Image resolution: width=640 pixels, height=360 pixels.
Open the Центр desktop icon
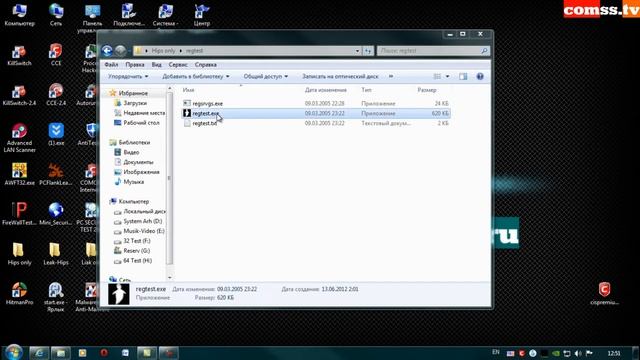coord(202,15)
